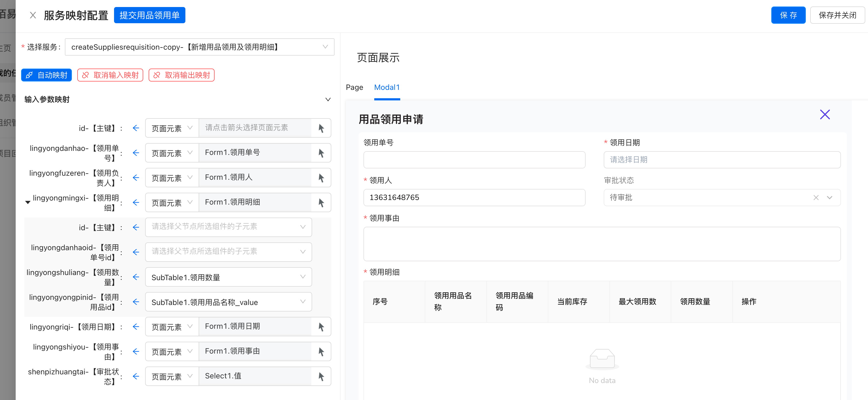Screen dimensions: 868x400
Task: Click the 保存 button
Action: click(788, 15)
